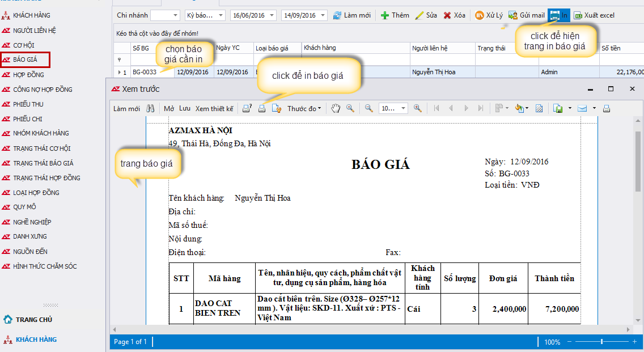The height and width of the screenshot is (352, 644).
Task: Click the print dialog icon with question mark
Action: click(x=247, y=108)
